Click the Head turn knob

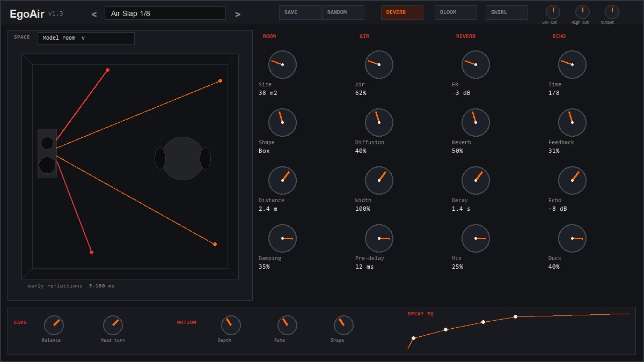(x=113, y=325)
